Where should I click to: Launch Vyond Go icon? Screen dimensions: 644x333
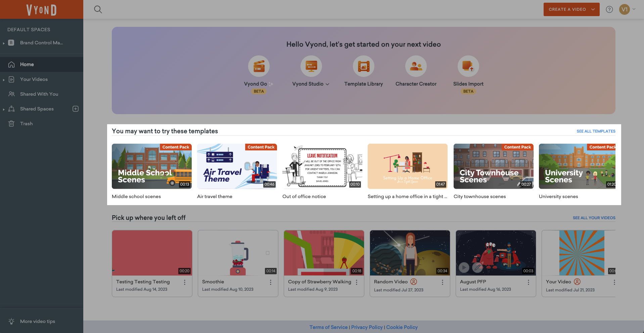pyautogui.click(x=259, y=66)
